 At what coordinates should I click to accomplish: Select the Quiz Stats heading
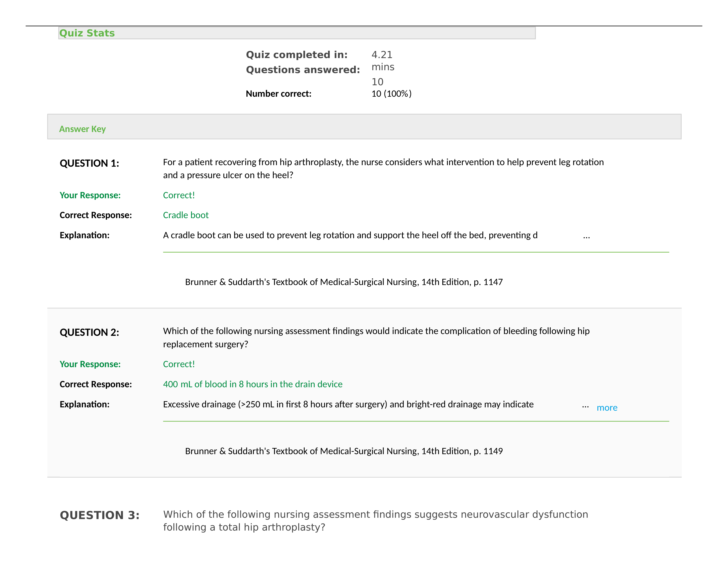[87, 33]
